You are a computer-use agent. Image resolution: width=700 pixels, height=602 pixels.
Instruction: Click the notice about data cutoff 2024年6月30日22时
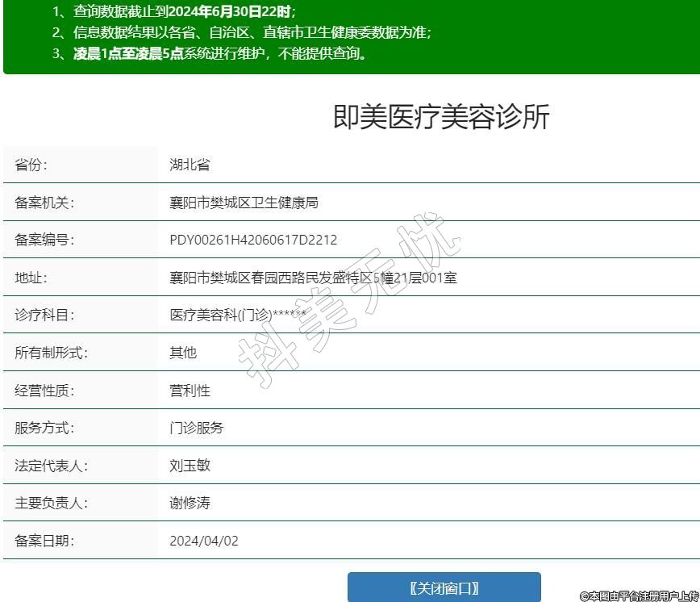click(x=173, y=12)
